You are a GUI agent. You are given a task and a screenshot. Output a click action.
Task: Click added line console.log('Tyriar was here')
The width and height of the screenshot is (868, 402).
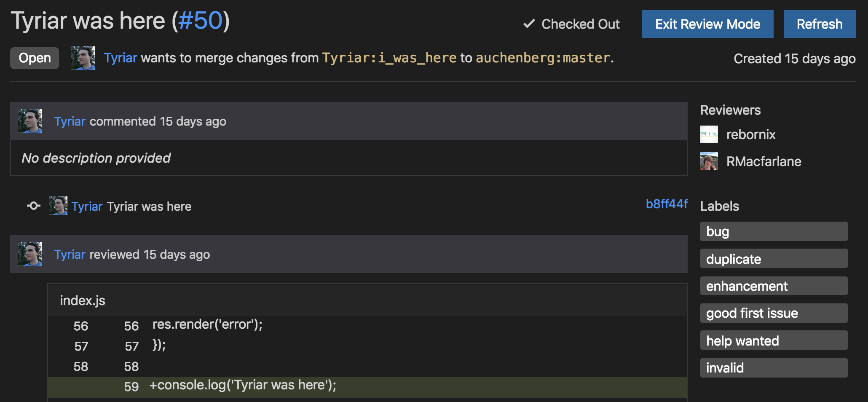367,386
